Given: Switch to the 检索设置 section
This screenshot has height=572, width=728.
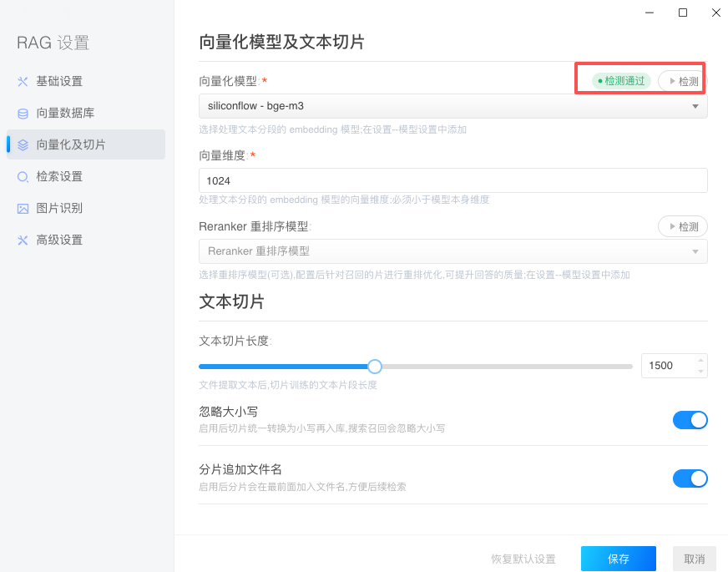Looking at the screenshot, I should tap(59, 177).
